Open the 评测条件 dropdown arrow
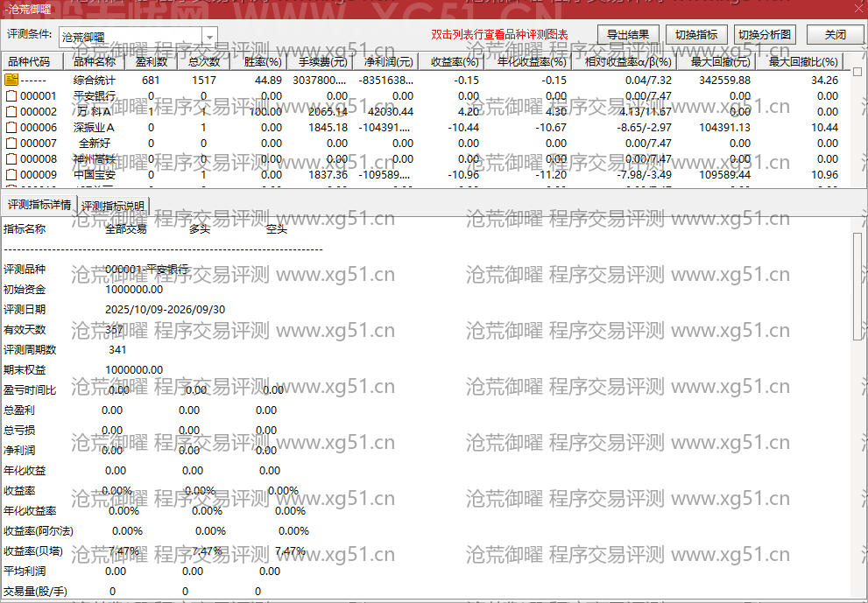The height and width of the screenshot is (603, 868). tap(210, 37)
